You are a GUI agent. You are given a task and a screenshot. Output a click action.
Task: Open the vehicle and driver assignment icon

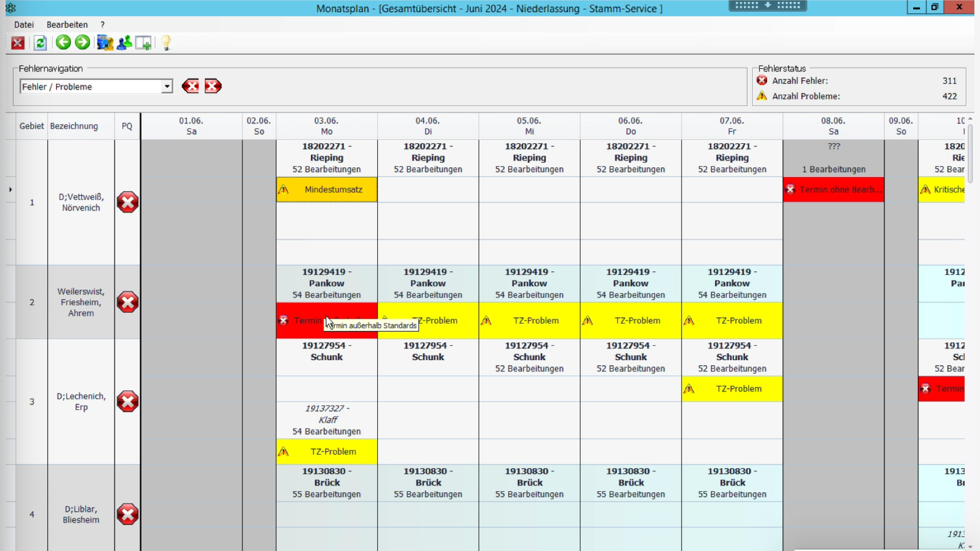(105, 43)
